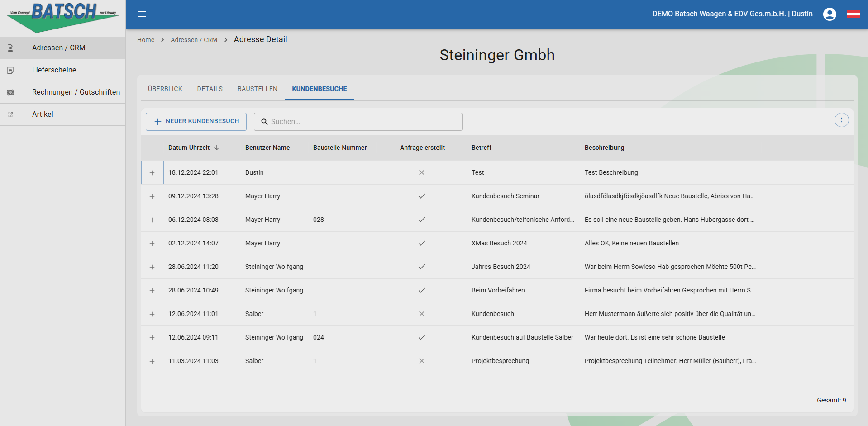Image resolution: width=868 pixels, height=426 pixels.
Task: Click Betreff cell 'Kundenbesuch auf Baustelle Salber'
Action: coord(522,337)
